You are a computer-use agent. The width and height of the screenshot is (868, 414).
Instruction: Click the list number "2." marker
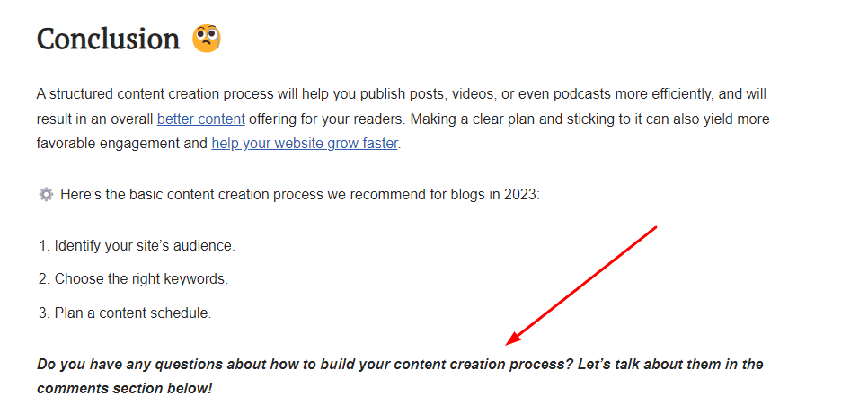(44, 279)
